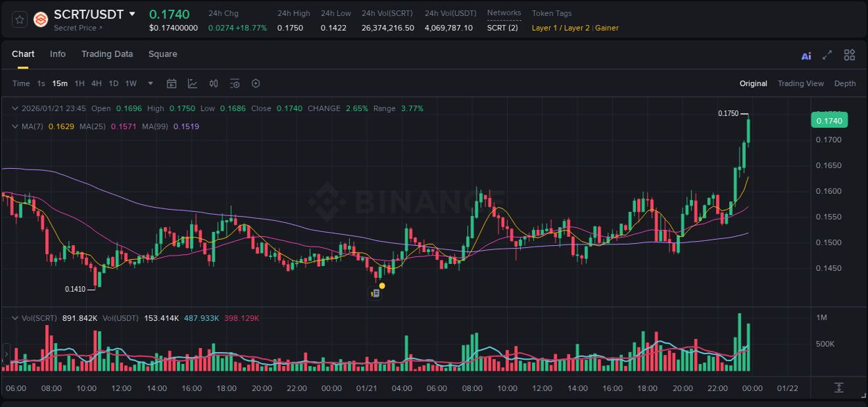Click the date range calendar icon
The image size is (868, 407).
[172, 83]
